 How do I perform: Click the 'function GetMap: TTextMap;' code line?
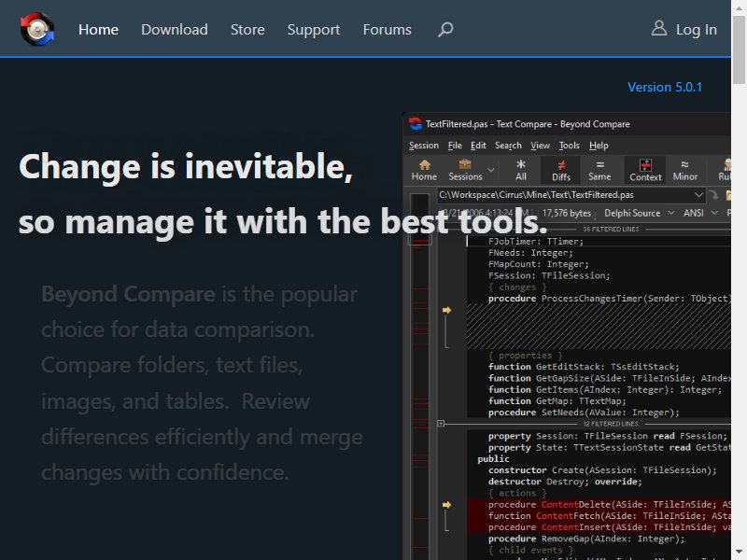557,401
